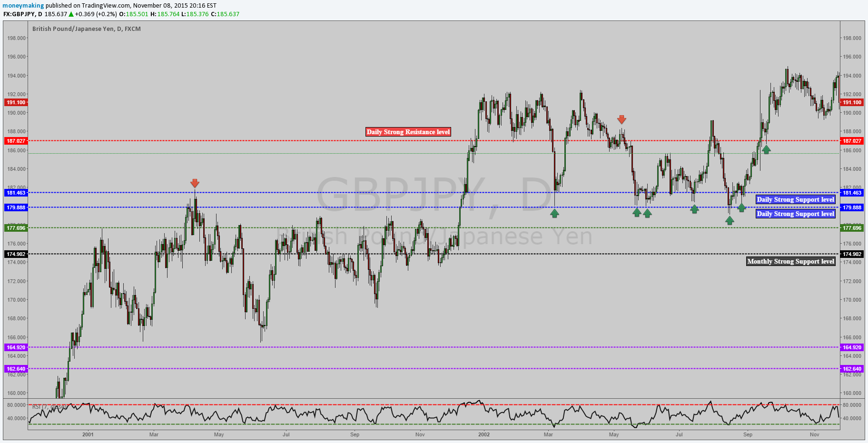Click the 2001 label on the time axis
The image size is (868, 443).
coord(88,434)
